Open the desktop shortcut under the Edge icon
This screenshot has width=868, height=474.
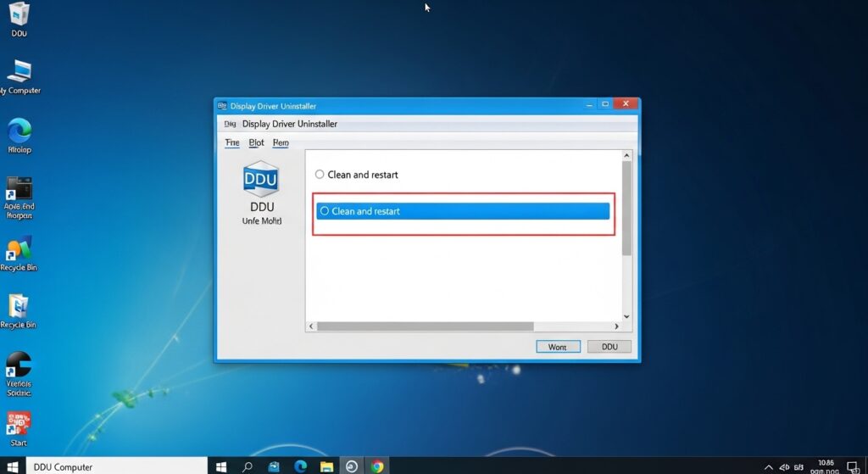[19, 189]
